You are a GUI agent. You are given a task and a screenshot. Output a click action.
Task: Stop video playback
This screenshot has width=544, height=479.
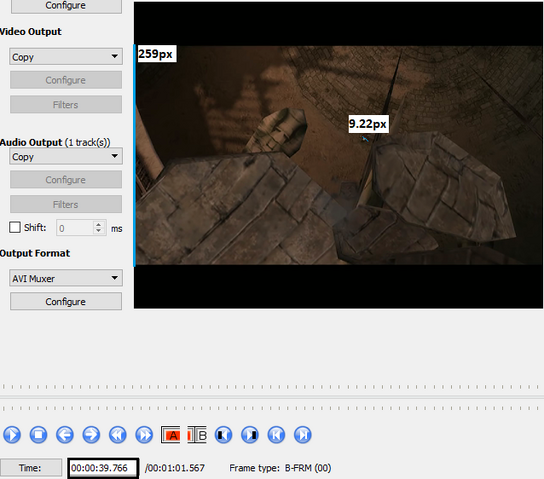coord(39,435)
